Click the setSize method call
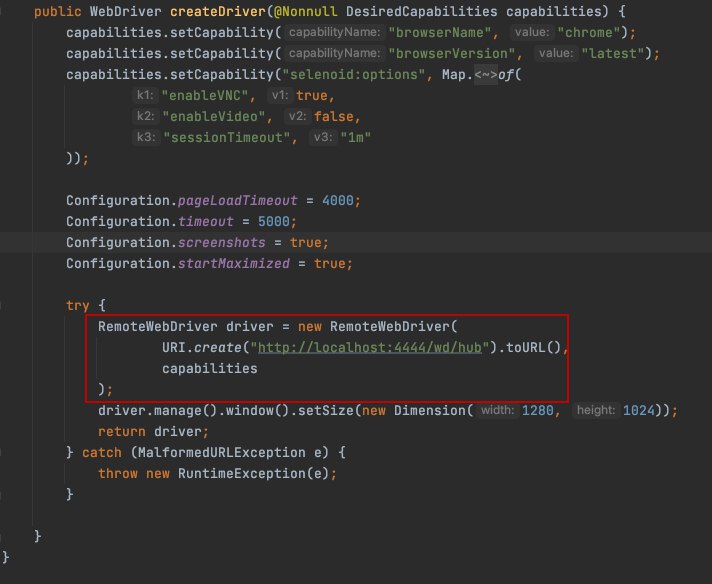712x584 pixels. pos(326,411)
